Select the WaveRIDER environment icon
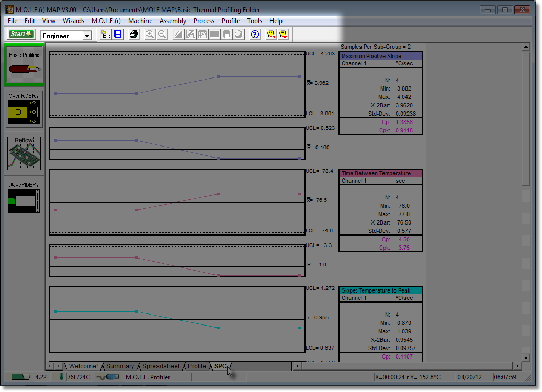Screen dimensions: 542x392 click(24, 197)
